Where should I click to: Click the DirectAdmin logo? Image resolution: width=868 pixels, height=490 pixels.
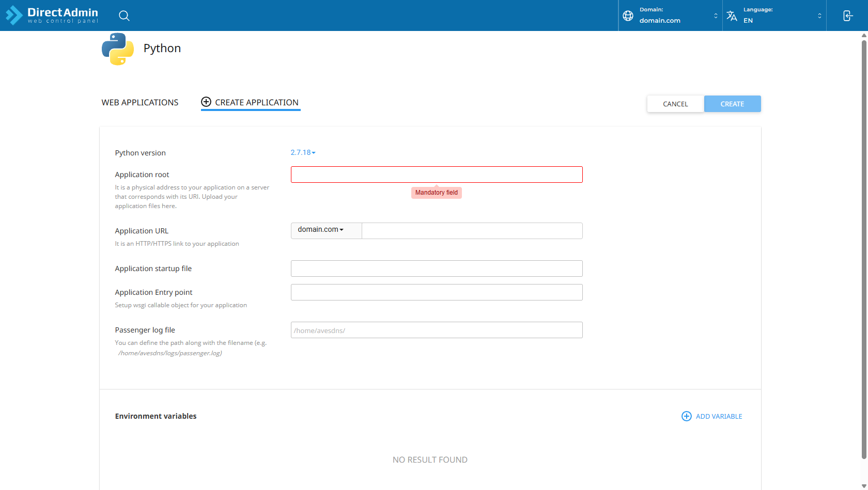(x=52, y=15)
